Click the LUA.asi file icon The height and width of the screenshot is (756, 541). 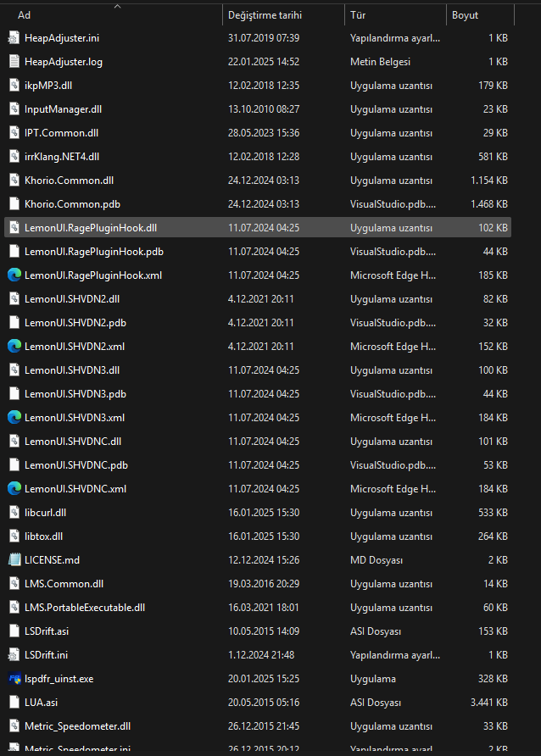[14, 703]
